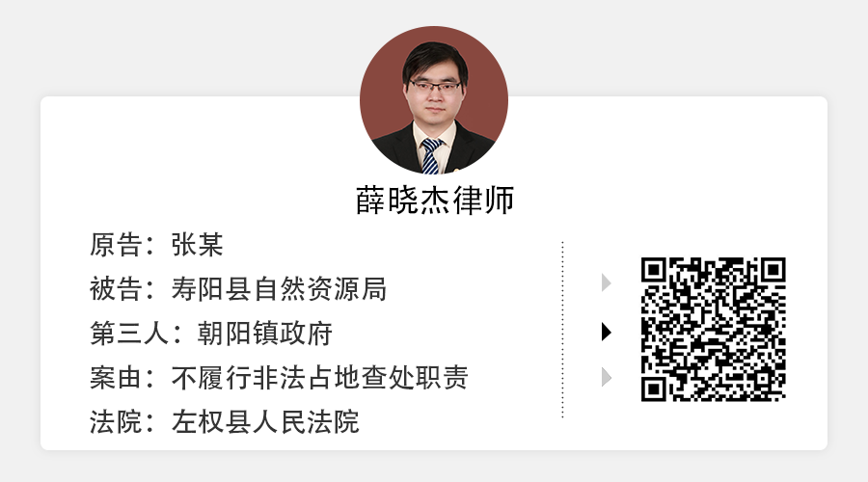Click the 第三人 label

tap(129, 334)
